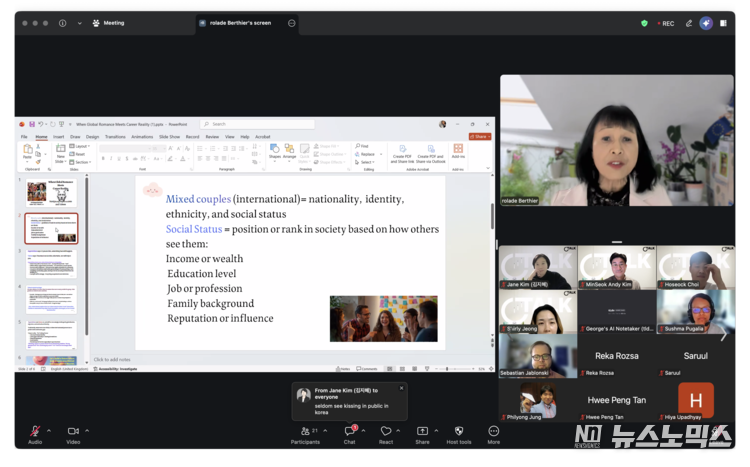
Task: Expand audio options arrow next to Audio
Action: click(x=48, y=431)
